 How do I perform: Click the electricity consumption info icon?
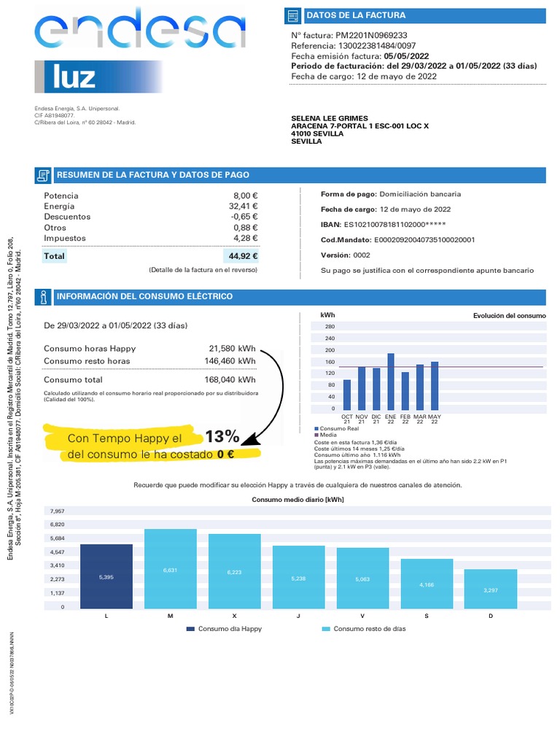(x=43, y=297)
